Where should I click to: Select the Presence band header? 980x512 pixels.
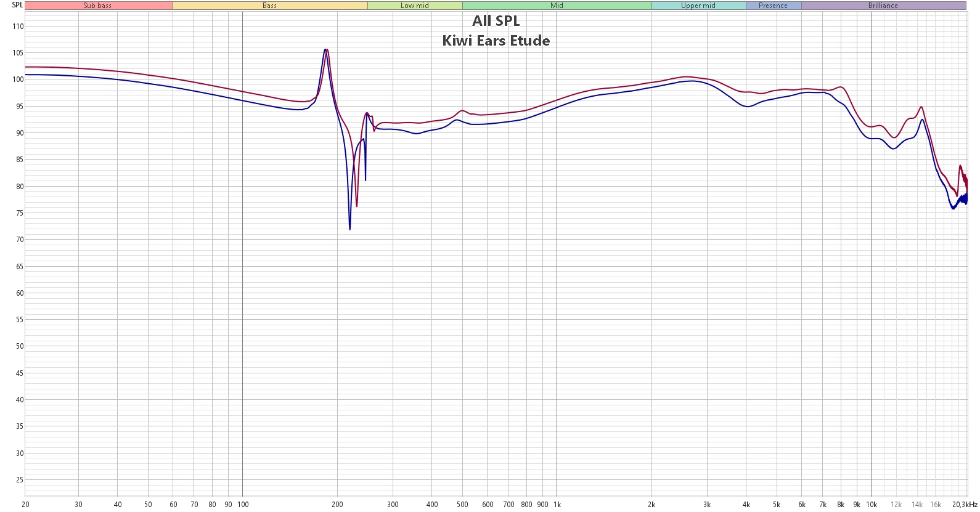click(x=774, y=6)
